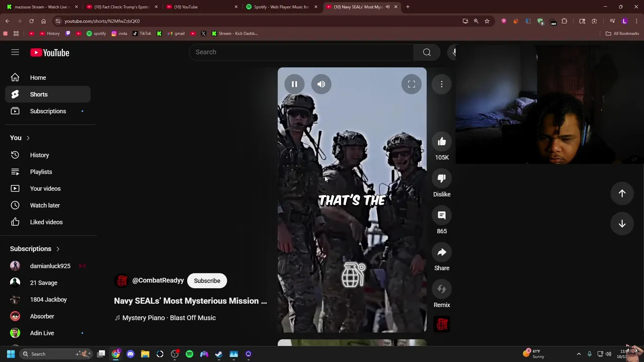Open 21 Savage channel subscription
Screen dimensions: 644x362
(48, 283)
